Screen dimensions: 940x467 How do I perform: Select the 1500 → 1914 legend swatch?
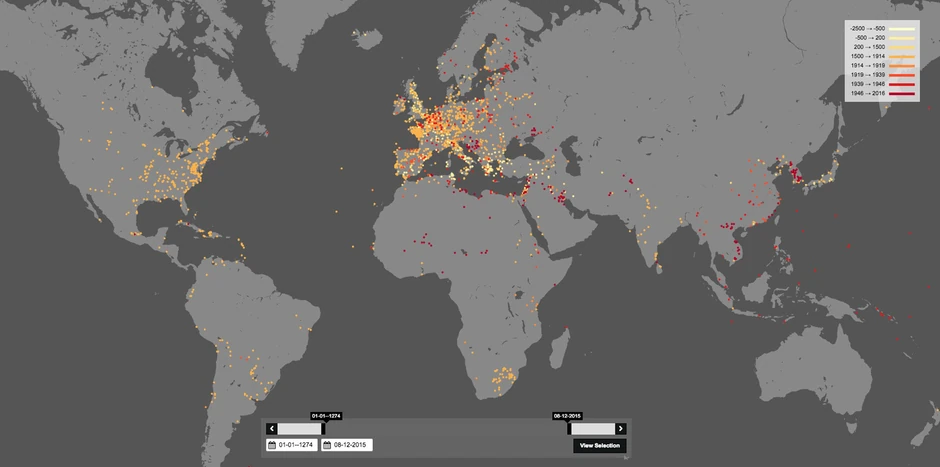coord(902,56)
